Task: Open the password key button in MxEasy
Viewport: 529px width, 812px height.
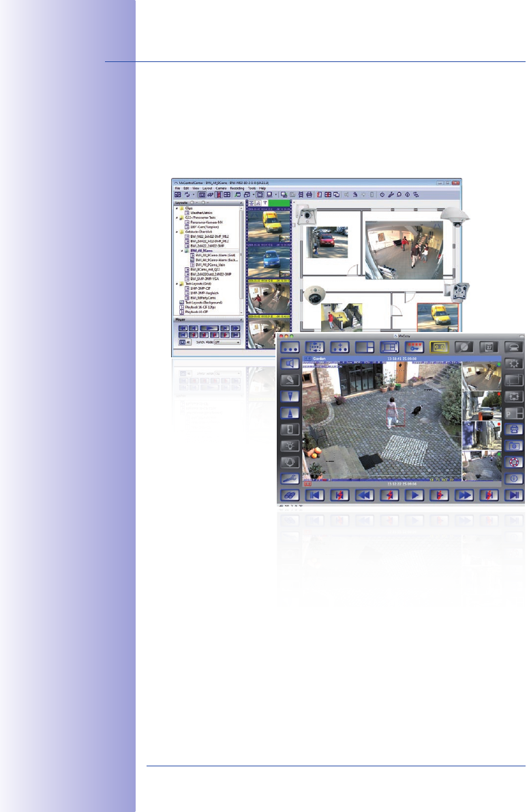Action: click(x=414, y=348)
